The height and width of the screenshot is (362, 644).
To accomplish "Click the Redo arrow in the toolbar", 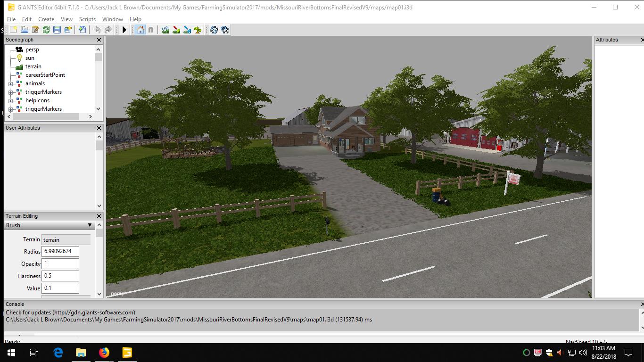I will pyautogui.click(x=108, y=30).
